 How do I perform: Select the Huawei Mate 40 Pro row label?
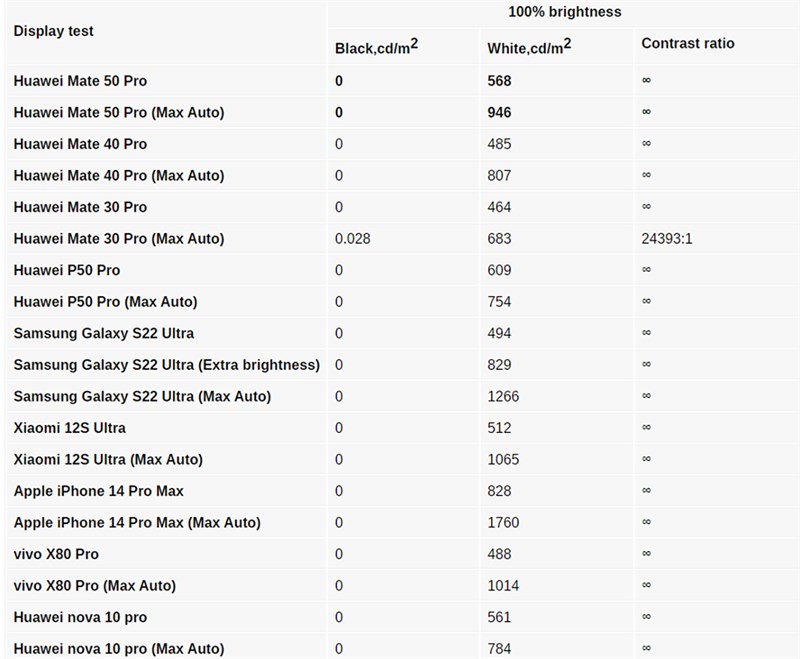pyautogui.click(x=80, y=144)
